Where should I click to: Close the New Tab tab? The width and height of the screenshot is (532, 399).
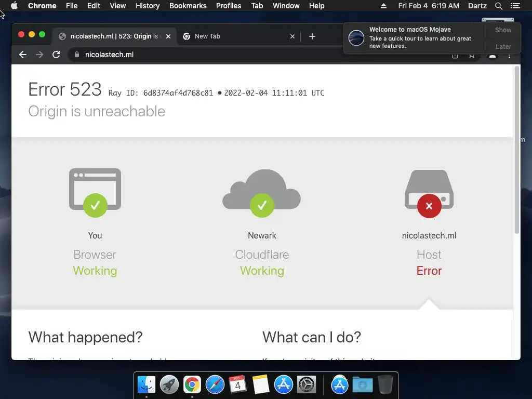(x=292, y=36)
